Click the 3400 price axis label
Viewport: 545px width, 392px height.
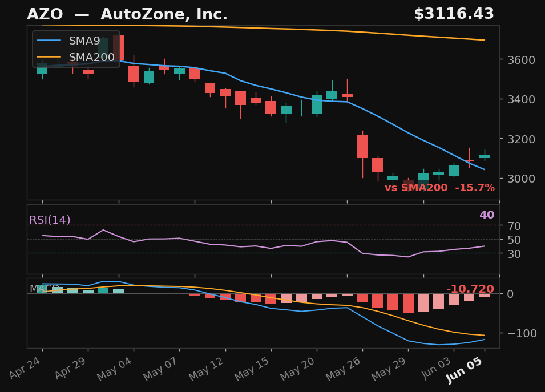521,99
